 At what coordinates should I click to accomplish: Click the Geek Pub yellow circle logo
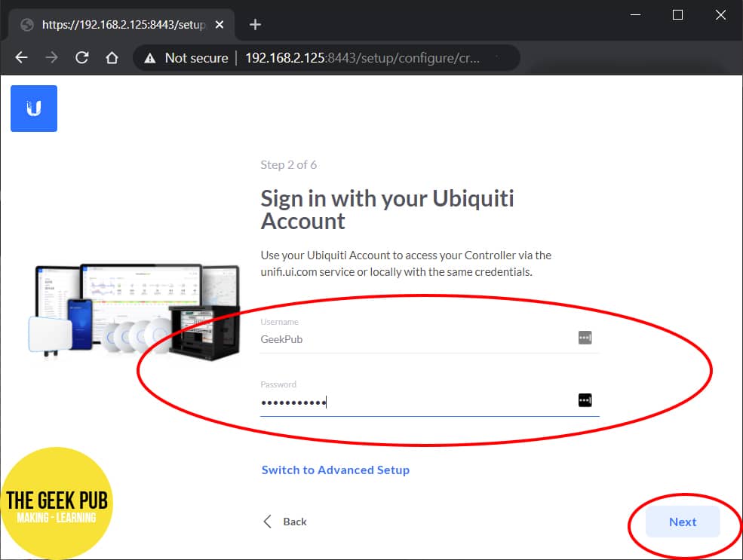point(57,503)
